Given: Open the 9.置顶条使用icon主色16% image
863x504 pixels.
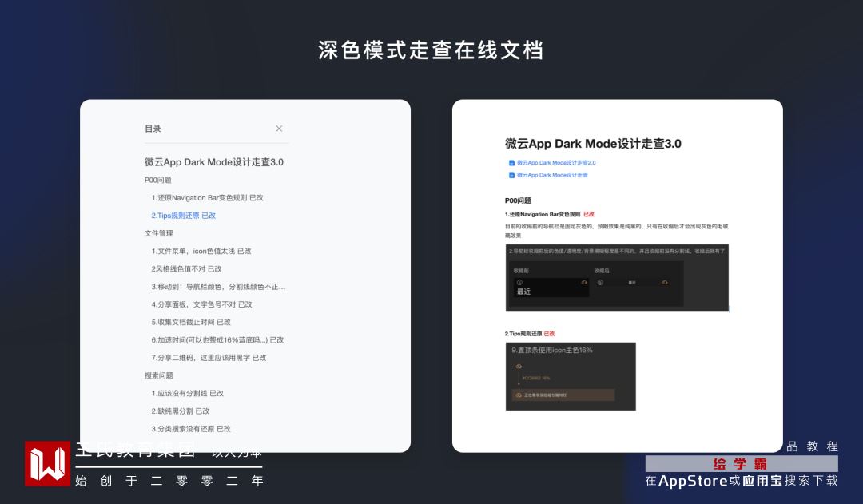Looking at the screenshot, I should click(x=571, y=376).
